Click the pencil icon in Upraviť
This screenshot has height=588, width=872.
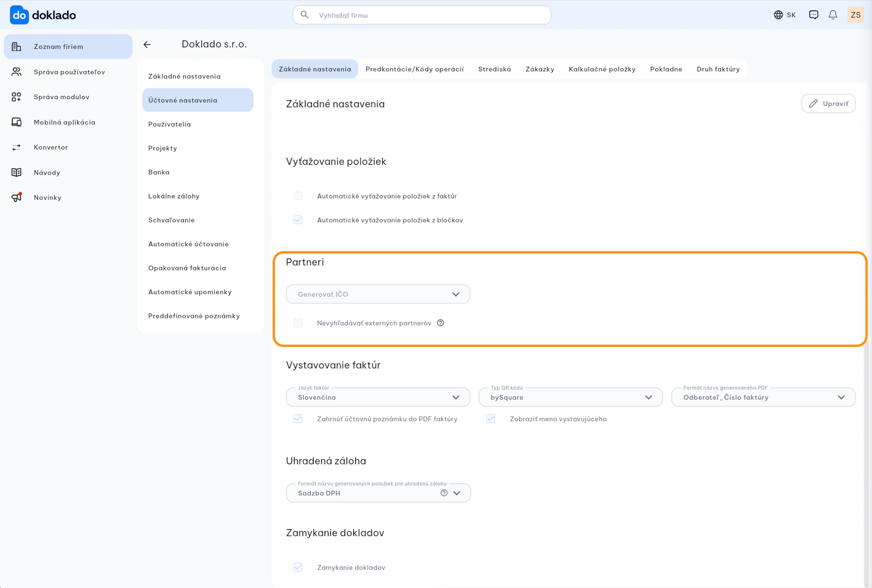point(813,104)
